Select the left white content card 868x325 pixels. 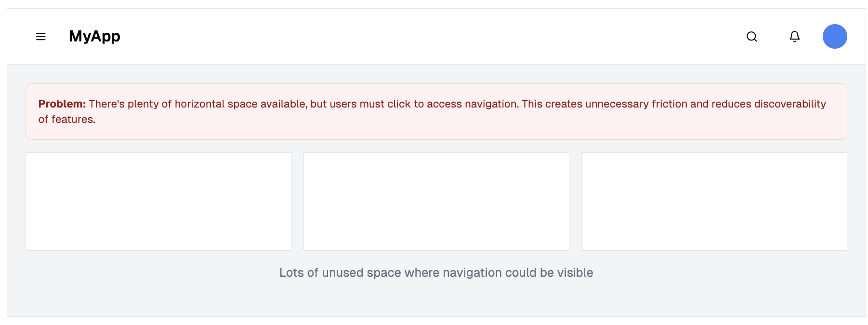click(x=158, y=202)
